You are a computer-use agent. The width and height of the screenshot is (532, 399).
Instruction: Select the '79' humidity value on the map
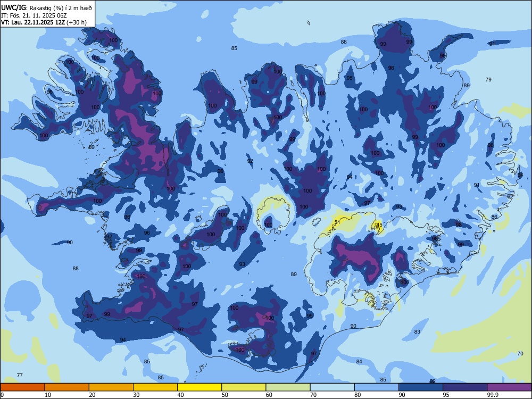(x=488, y=79)
